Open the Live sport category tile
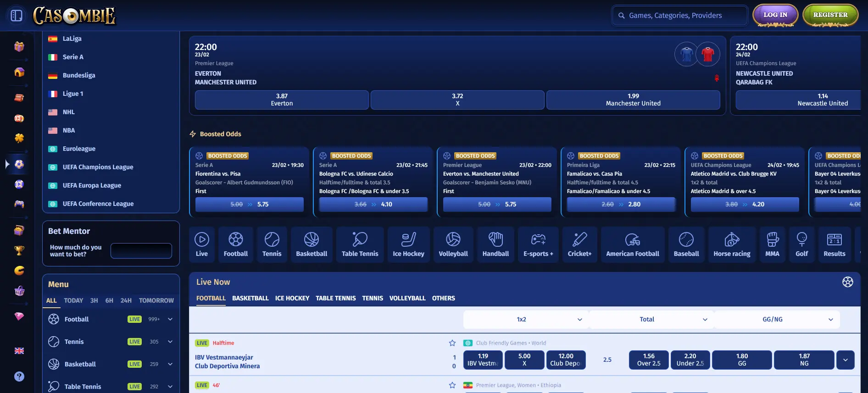Image resolution: width=868 pixels, height=393 pixels. tap(202, 244)
